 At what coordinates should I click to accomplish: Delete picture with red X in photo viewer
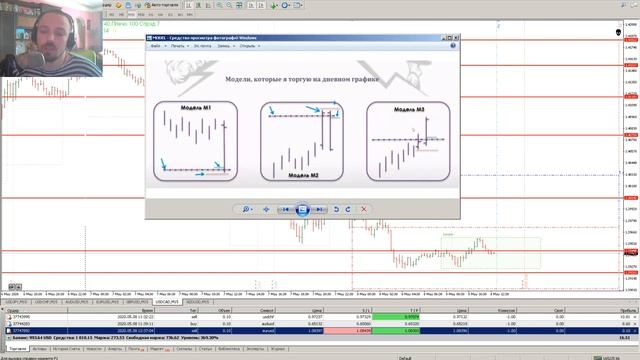364,209
